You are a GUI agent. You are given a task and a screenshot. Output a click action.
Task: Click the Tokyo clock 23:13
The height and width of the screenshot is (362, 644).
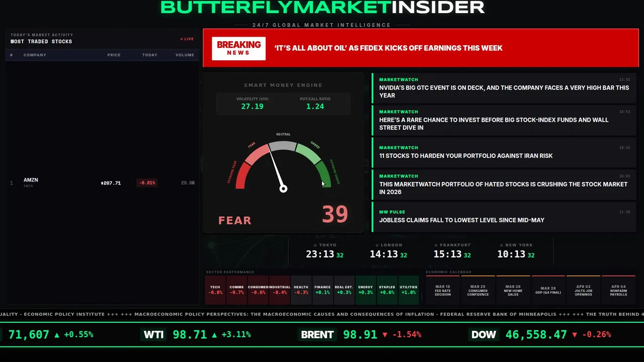click(x=320, y=254)
